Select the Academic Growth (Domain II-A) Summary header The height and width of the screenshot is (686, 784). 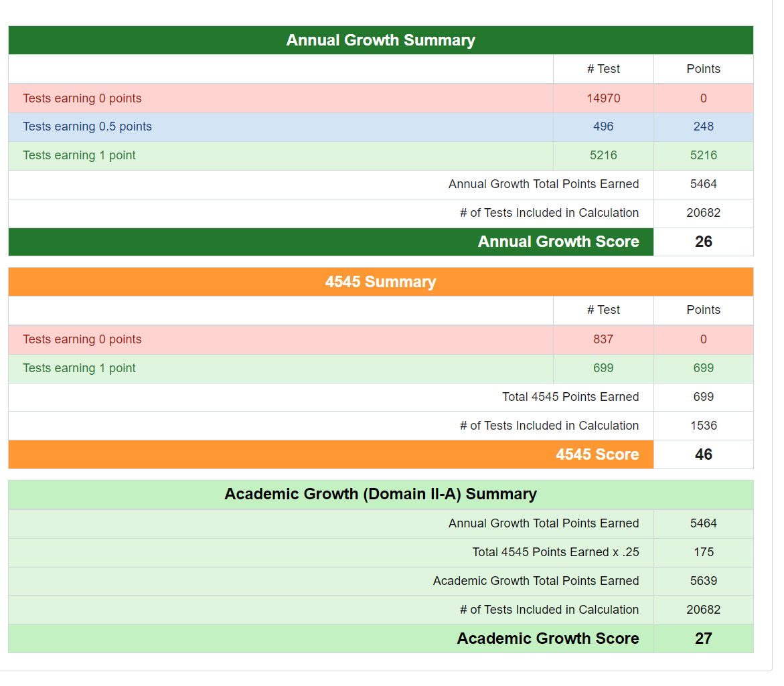pyautogui.click(x=380, y=494)
